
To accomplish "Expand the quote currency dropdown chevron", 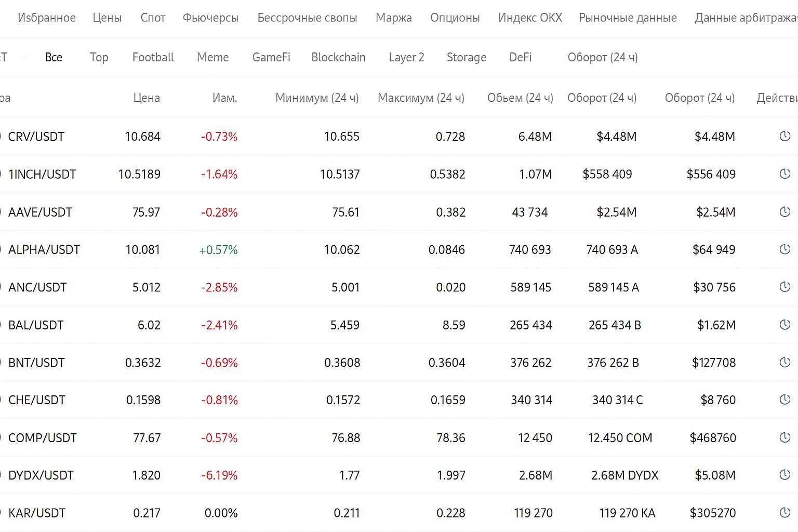I will (x=24, y=57).
